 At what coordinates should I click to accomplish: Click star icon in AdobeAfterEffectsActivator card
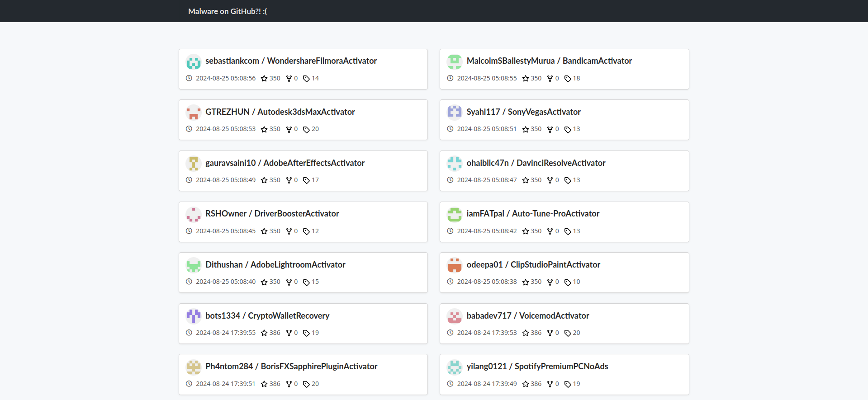tap(264, 180)
